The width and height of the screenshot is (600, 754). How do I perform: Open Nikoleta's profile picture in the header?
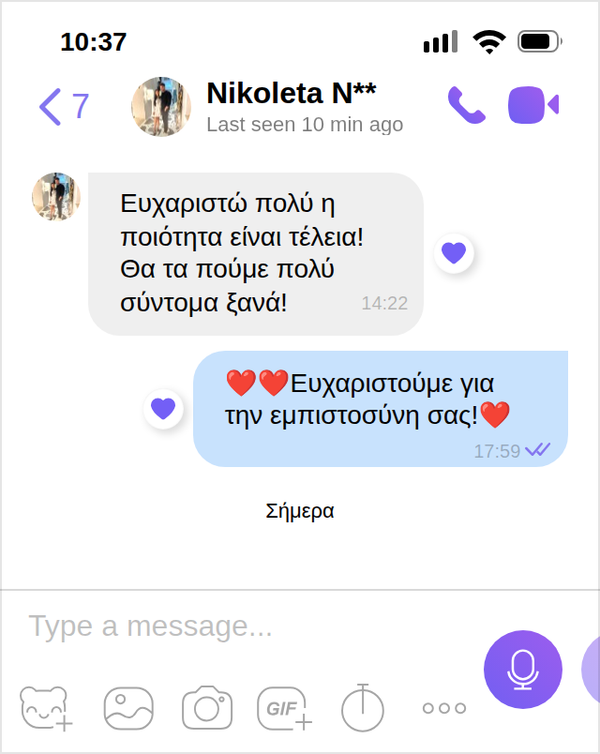[161, 106]
